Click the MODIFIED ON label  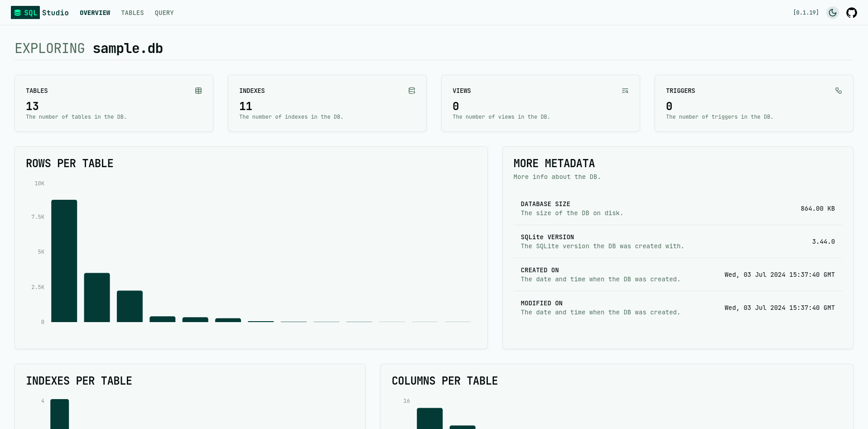coord(541,303)
